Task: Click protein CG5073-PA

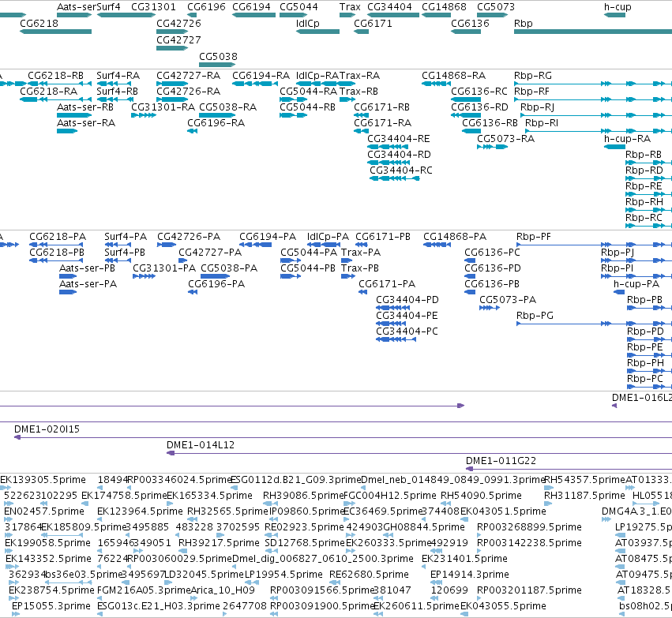Action: point(490,308)
